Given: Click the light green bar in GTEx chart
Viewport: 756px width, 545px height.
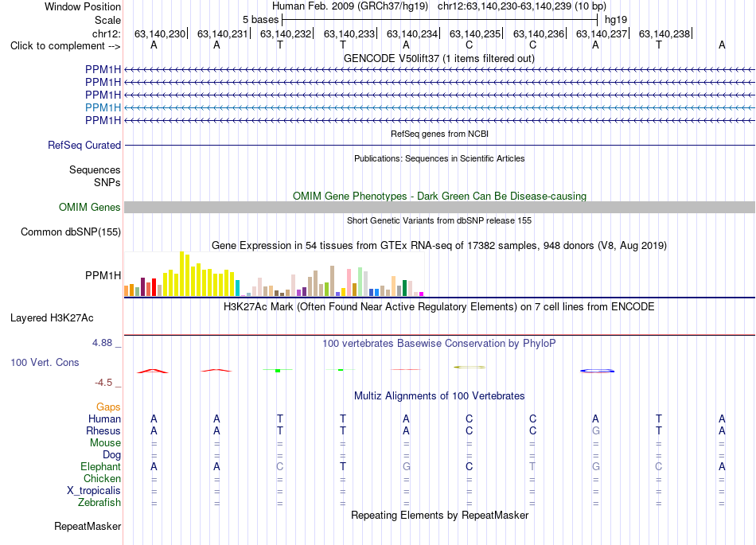Looking at the screenshot, I should click(x=360, y=282).
